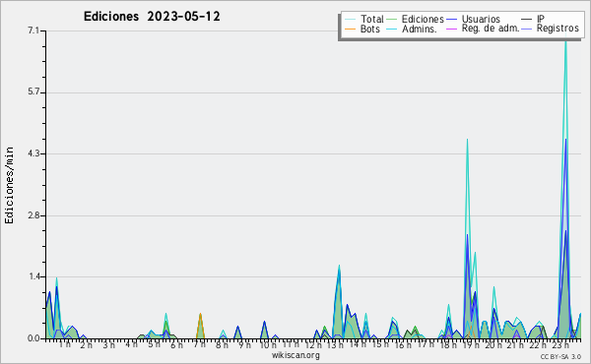Viewport: 591px width, 364px height.
Task: Select the Admins. legend label
Action: coord(420,29)
